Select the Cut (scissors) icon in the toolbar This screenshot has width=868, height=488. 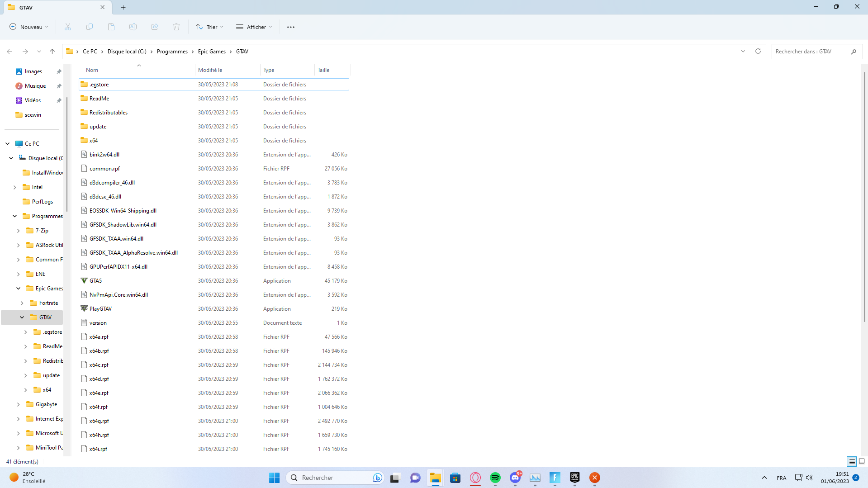tap(67, 27)
